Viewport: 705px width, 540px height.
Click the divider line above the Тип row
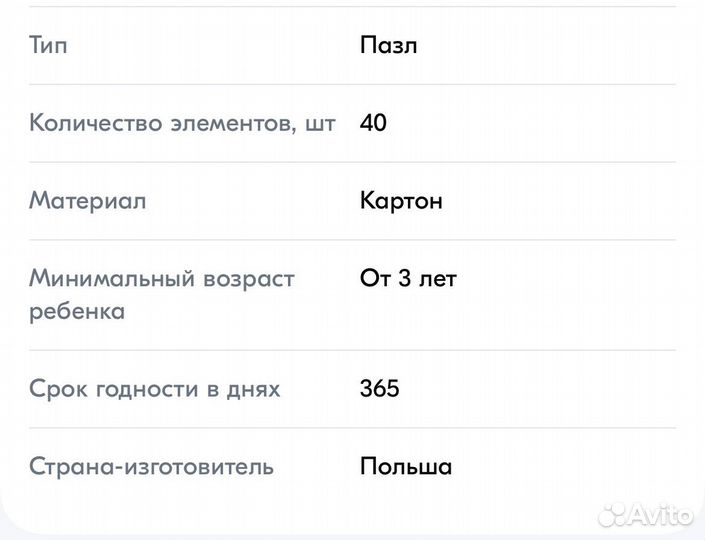[x=352, y=7]
